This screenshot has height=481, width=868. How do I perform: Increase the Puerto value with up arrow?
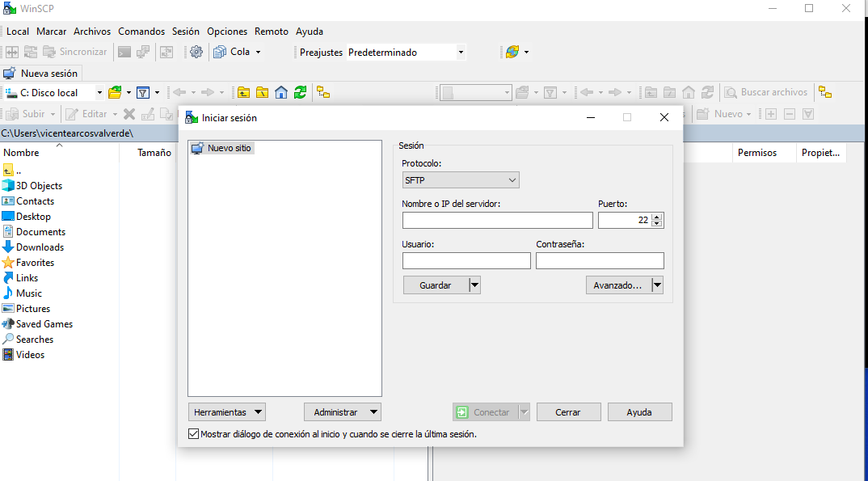pyautogui.click(x=656, y=216)
